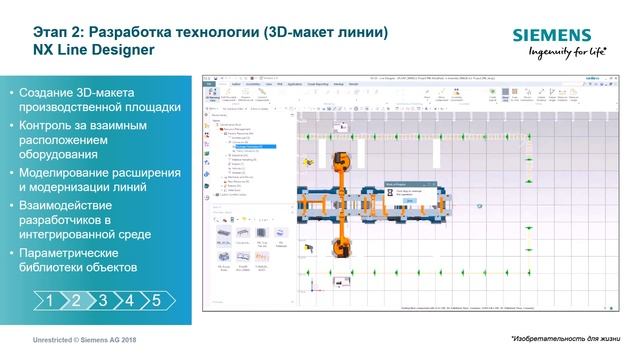
Task: Click the second large ribbon icon beside the highlighted one
Action: point(228,95)
